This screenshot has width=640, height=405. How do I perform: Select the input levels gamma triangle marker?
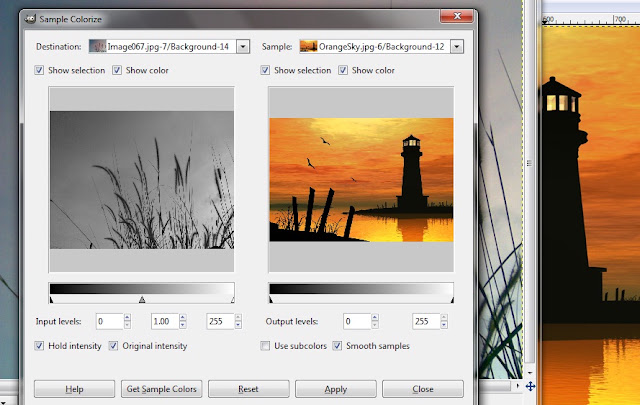[x=142, y=300]
